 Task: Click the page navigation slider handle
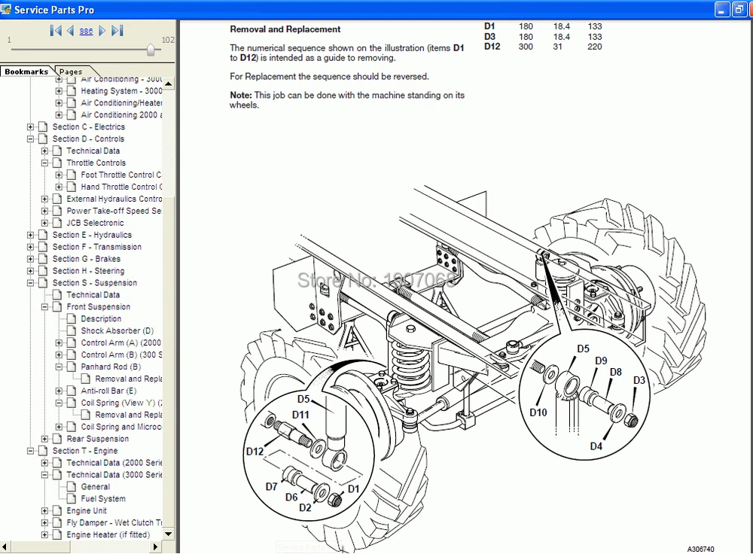coord(151,50)
